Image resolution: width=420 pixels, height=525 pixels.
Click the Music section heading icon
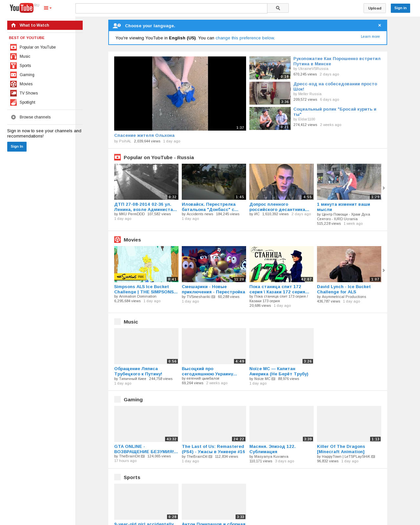[x=117, y=322]
